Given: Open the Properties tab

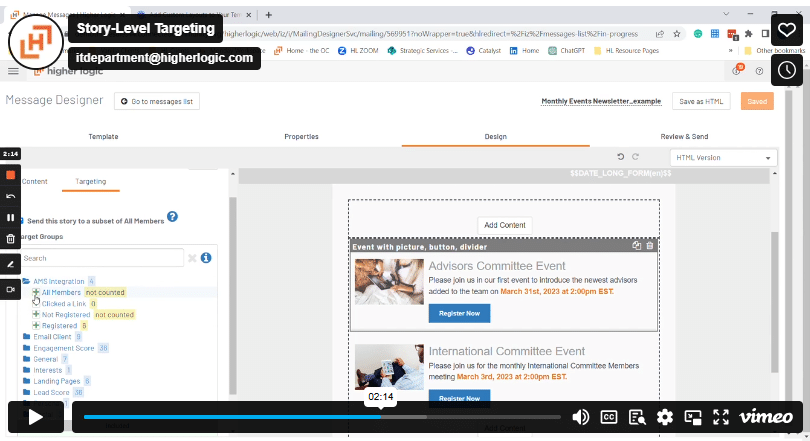Looking at the screenshot, I should (x=301, y=136).
